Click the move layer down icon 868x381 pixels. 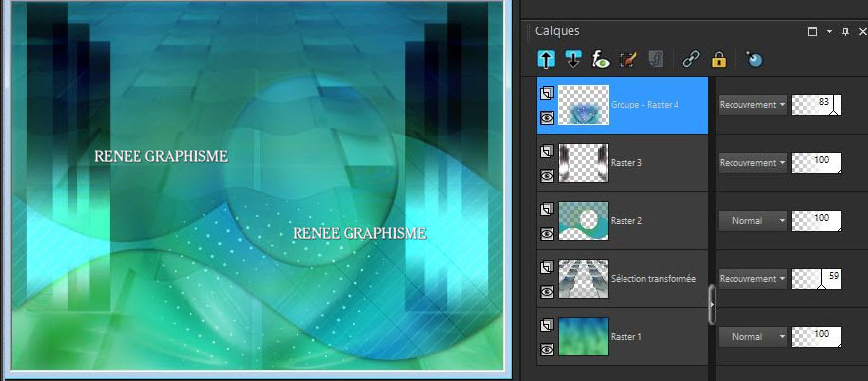point(573,59)
